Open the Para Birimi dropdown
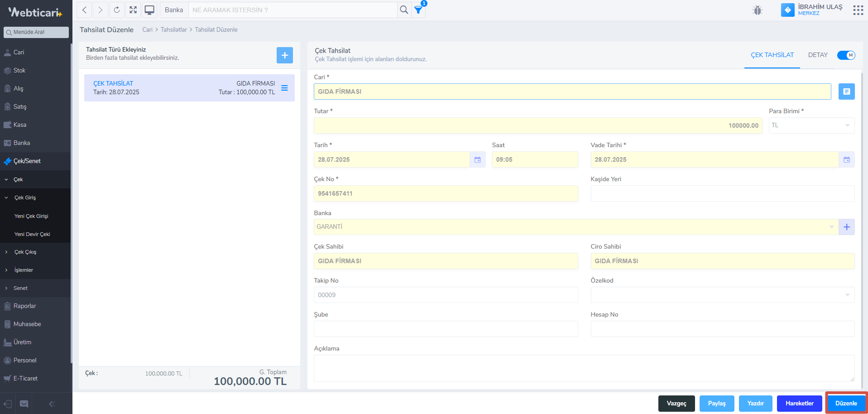Image resolution: width=868 pixels, height=414 pixels. pos(811,125)
